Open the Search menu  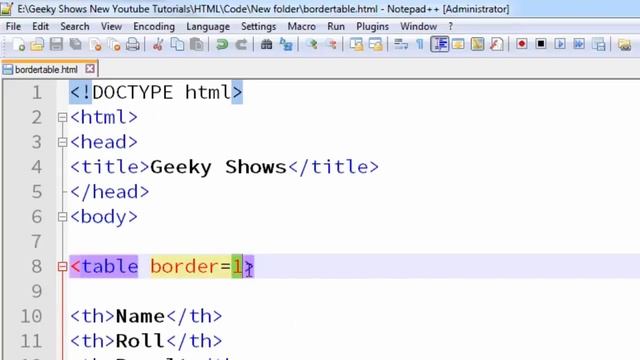(x=75, y=27)
